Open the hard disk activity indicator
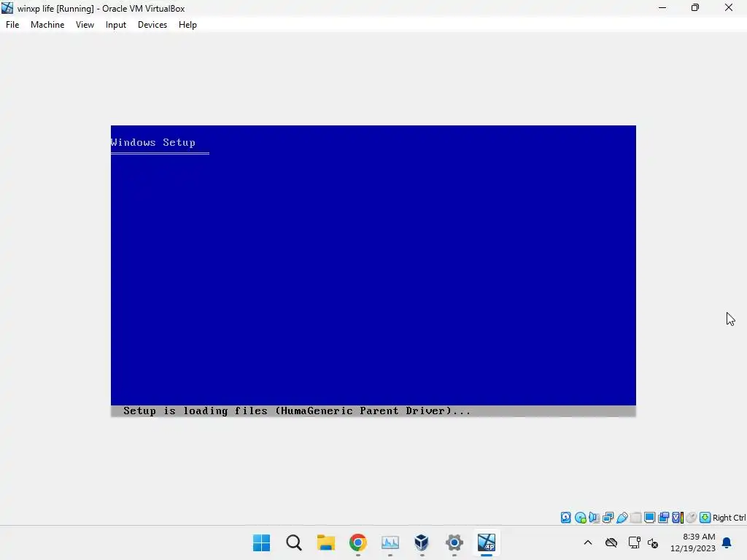 click(566, 518)
